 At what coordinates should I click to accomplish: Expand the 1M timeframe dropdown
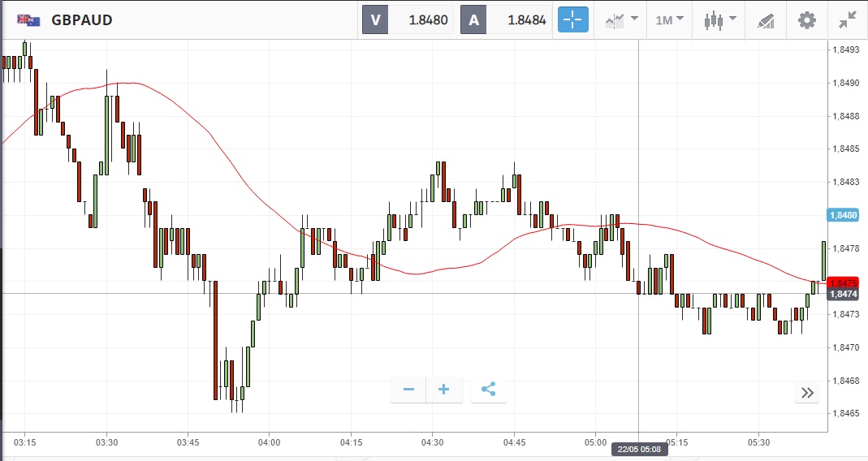point(669,20)
